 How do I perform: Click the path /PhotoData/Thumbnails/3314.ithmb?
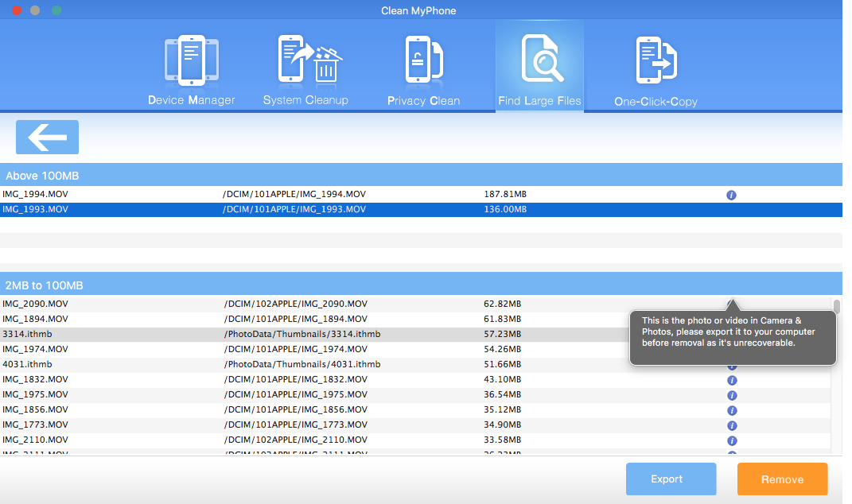pos(302,334)
